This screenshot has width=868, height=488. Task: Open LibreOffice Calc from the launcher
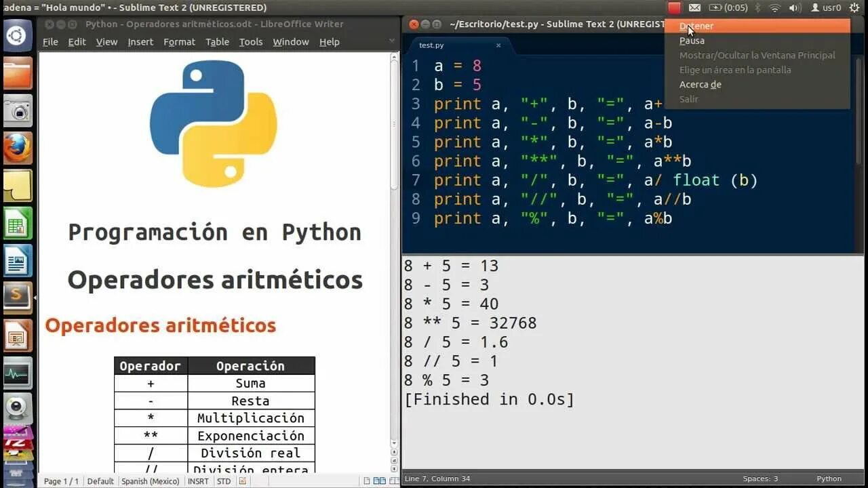pyautogui.click(x=18, y=223)
